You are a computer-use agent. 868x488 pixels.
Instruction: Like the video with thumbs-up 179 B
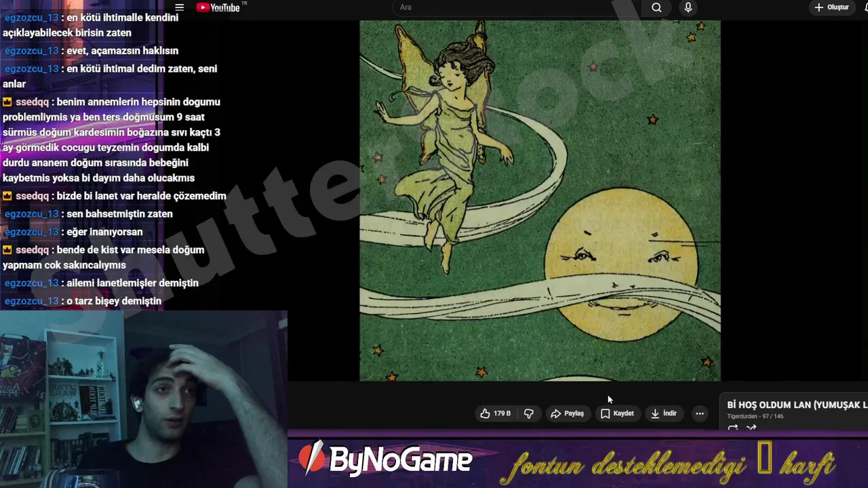(x=495, y=413)
